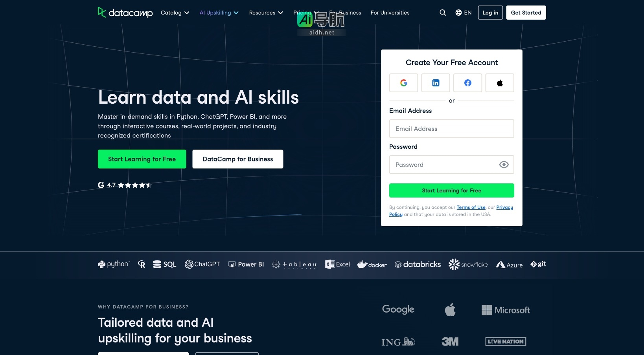The image size is (644, 355).
Task: Open the Terms of Use link
Action: click(471, 207)
